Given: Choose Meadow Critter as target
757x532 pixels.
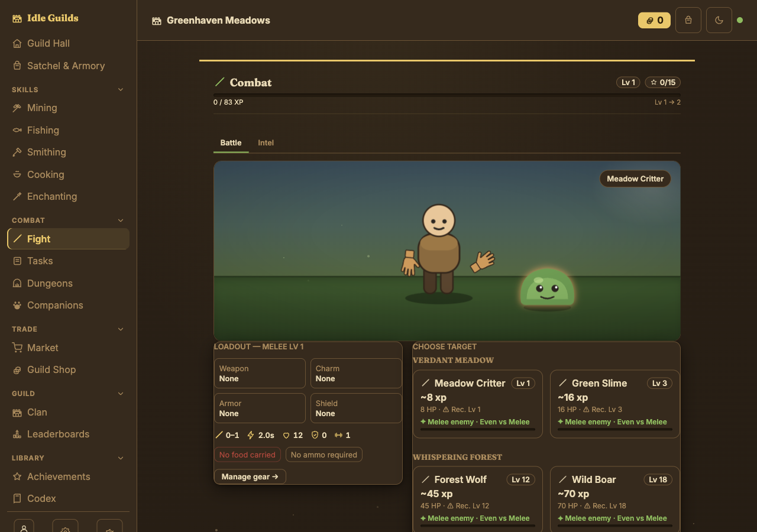Looking at the screenshot, I should [478, 404].
